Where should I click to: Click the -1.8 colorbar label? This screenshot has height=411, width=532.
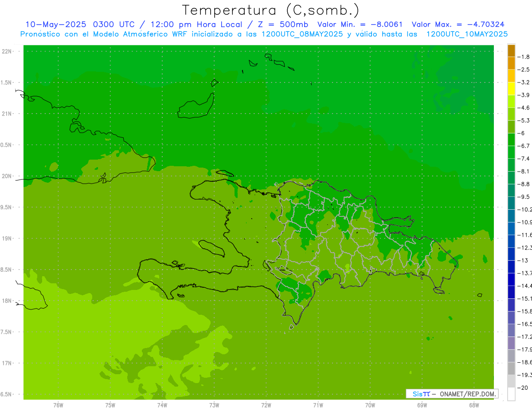click(524, 57)
